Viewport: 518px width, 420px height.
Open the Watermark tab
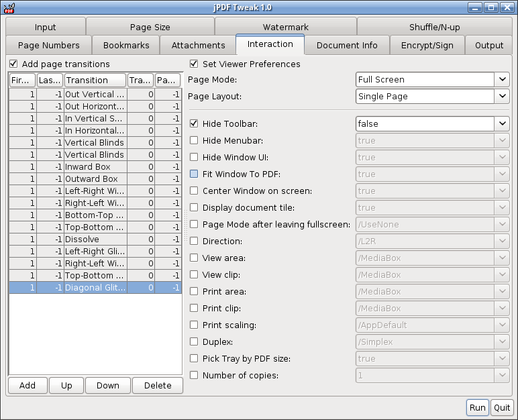pyautogui.click(x=285, y=27)
